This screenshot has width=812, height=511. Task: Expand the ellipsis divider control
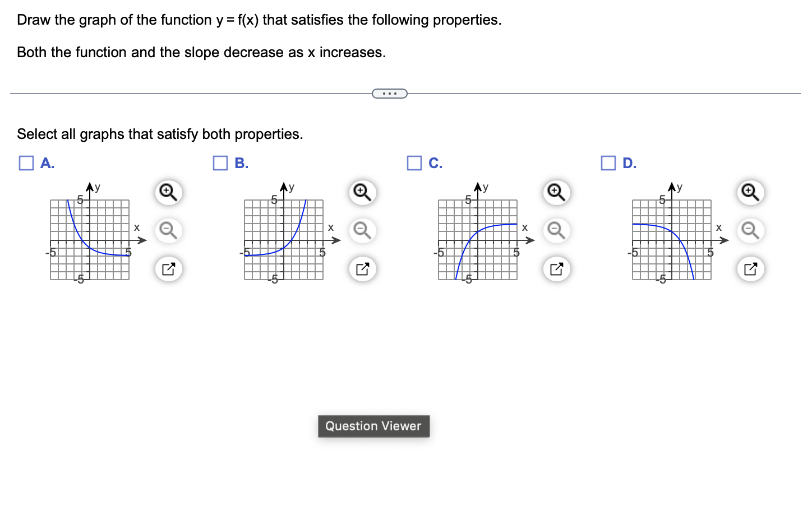(390, 93)
